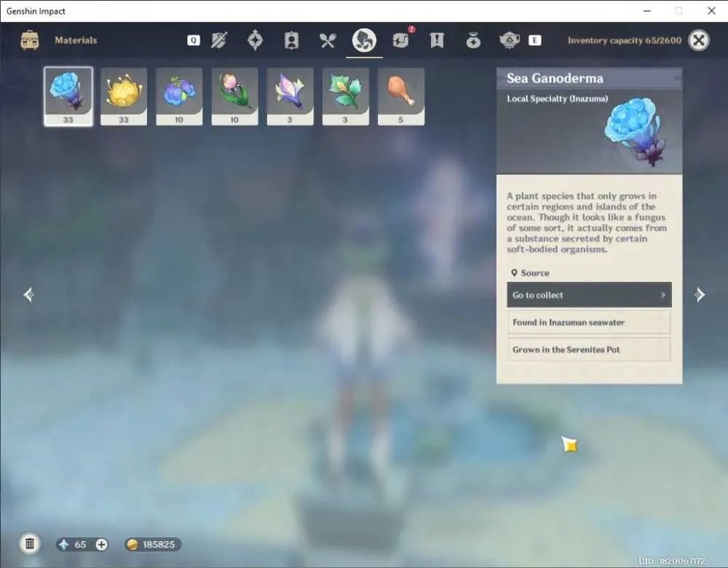Go to the next page with right arrow
728x568 pixels.
pos(700,294)
